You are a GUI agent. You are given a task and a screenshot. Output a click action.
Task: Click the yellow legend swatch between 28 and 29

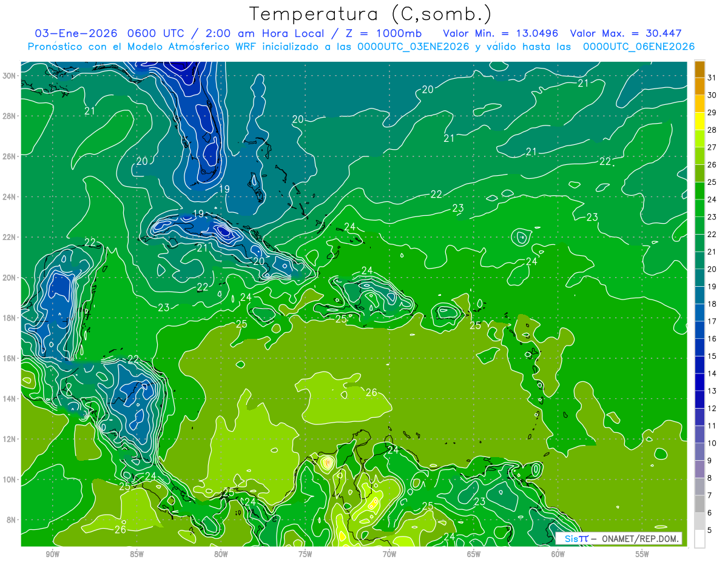point(699,121)
